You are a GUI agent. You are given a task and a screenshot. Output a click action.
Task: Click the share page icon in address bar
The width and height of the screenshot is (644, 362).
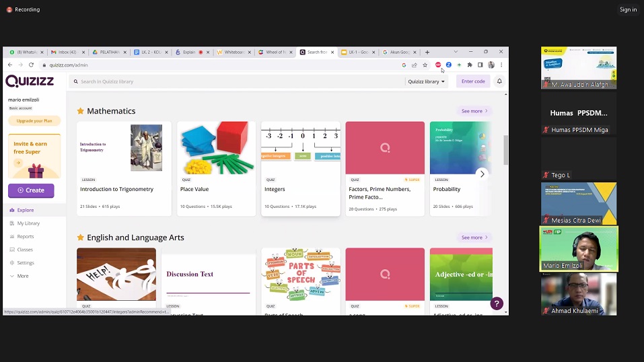(x=415, y=65)
